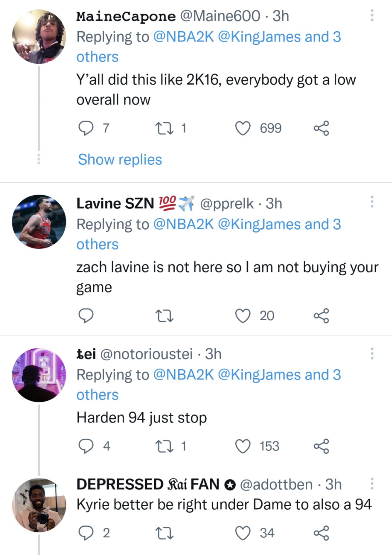This screenshot has width=392, height=555.
Task: Unlike Lavine SZN's tweet showing 20 likes
Action: pos(243,315)
